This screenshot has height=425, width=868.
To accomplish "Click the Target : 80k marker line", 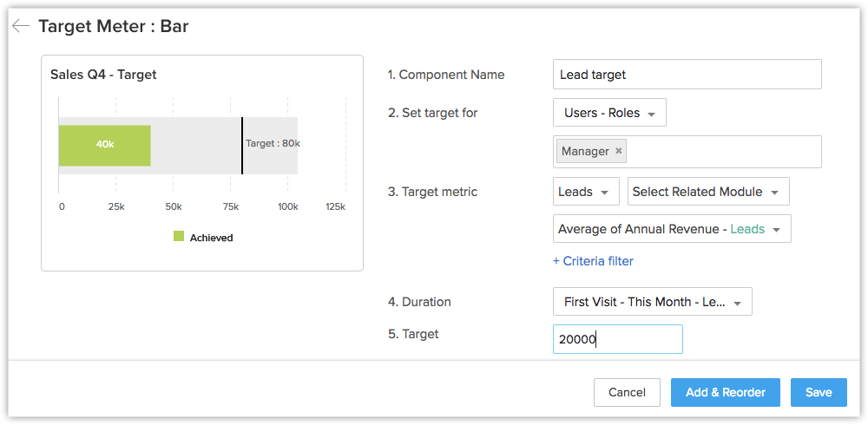I will point(242,145).
